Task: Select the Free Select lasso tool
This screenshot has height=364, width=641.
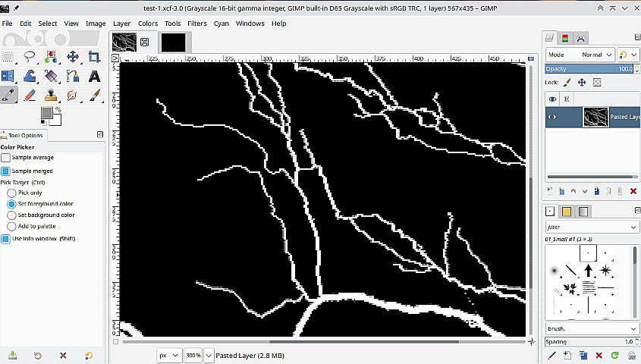Action: 30,56
